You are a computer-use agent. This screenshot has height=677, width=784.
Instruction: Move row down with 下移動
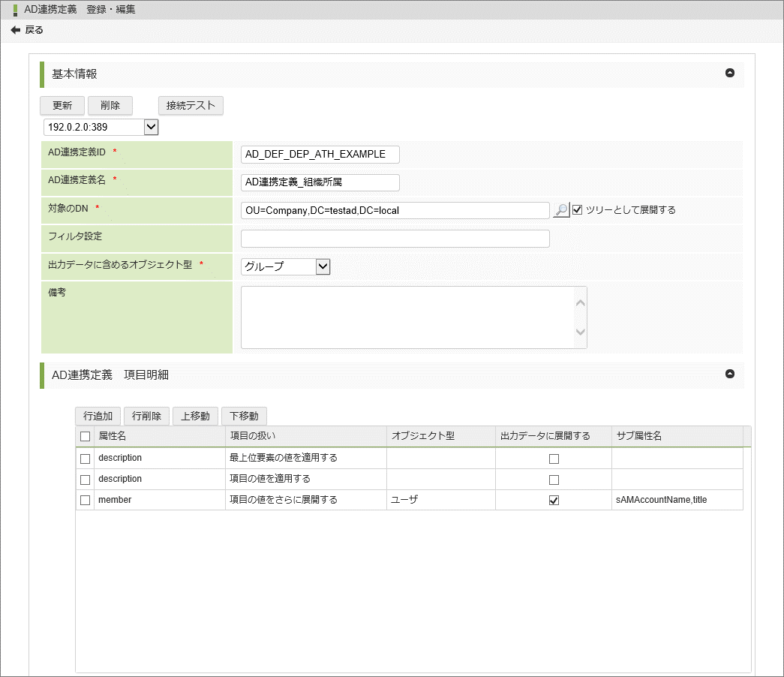(x=244, y=416)
